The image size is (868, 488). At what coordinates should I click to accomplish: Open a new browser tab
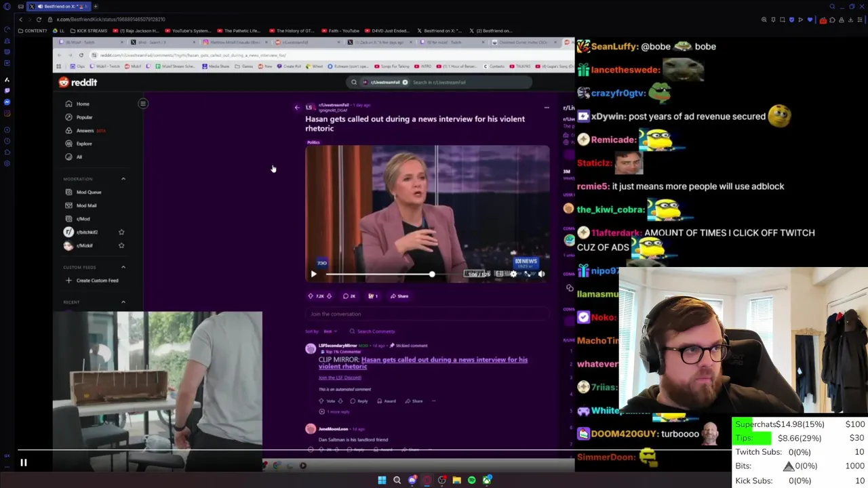[96, 6]
